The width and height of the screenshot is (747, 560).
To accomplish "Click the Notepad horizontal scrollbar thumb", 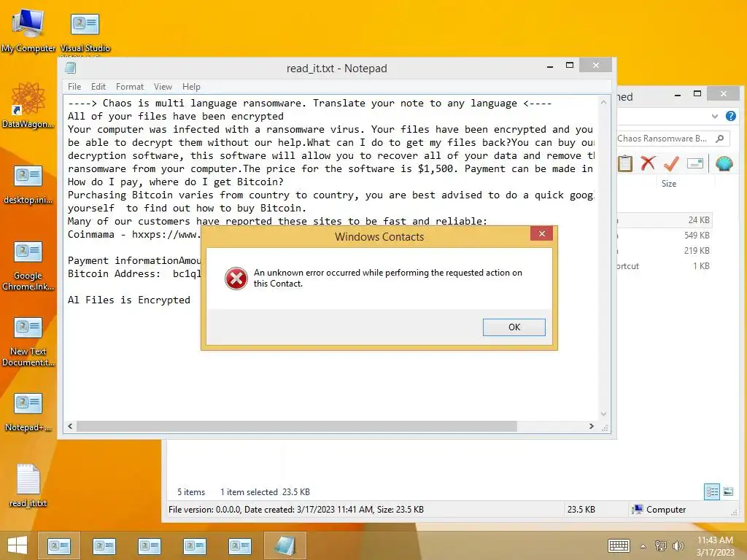I will click(x=297, y=426).
